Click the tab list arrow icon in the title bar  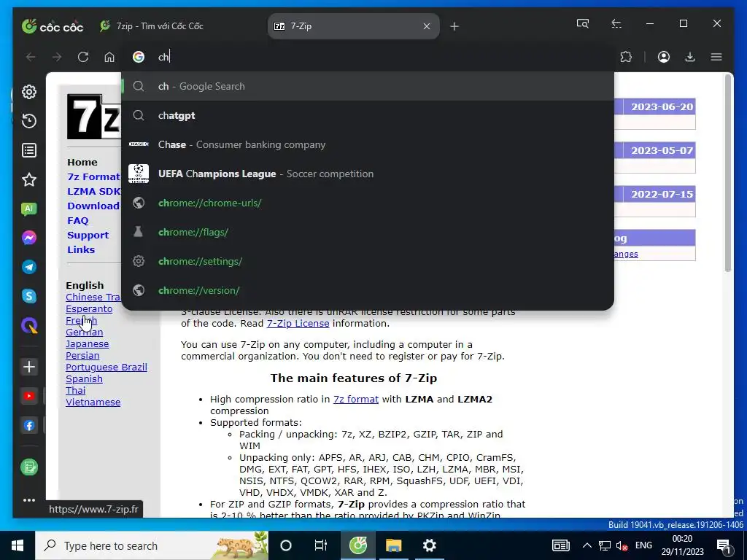pos(616,23)
